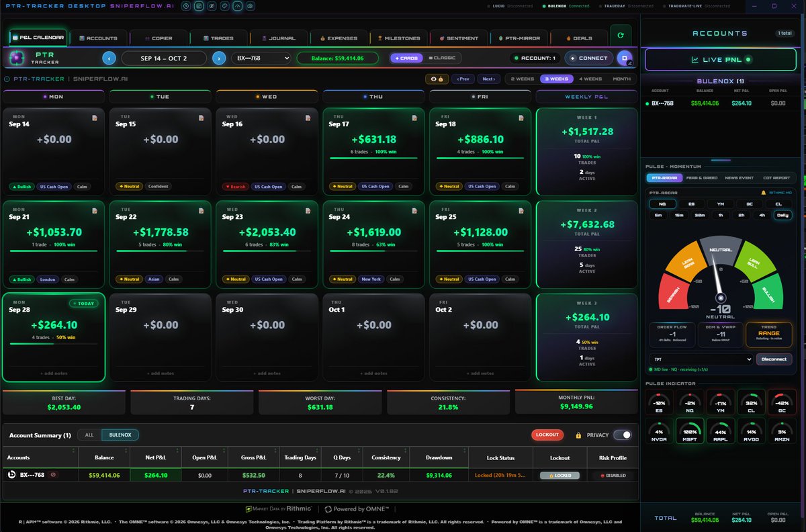Select the ES instrument in PTR-Radar

tap(691, 204)
